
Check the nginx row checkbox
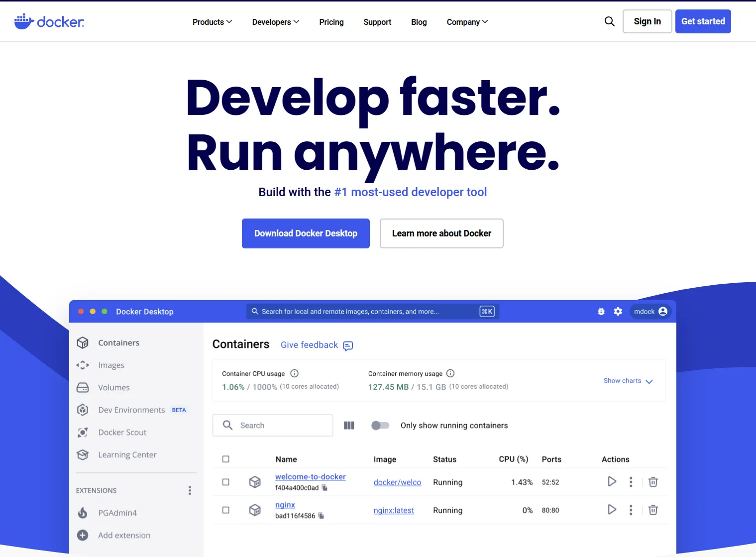pyautogui.click(x=225, y=510)
